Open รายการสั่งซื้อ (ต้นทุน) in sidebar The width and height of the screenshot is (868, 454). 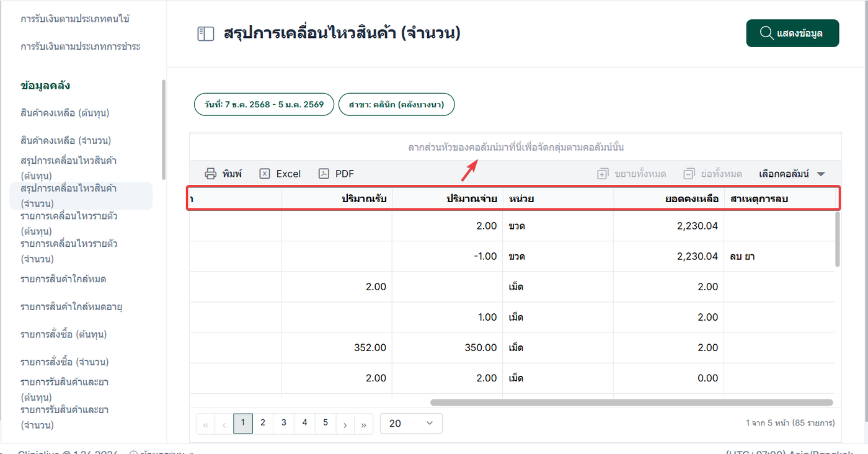click(x=64, y=334)
